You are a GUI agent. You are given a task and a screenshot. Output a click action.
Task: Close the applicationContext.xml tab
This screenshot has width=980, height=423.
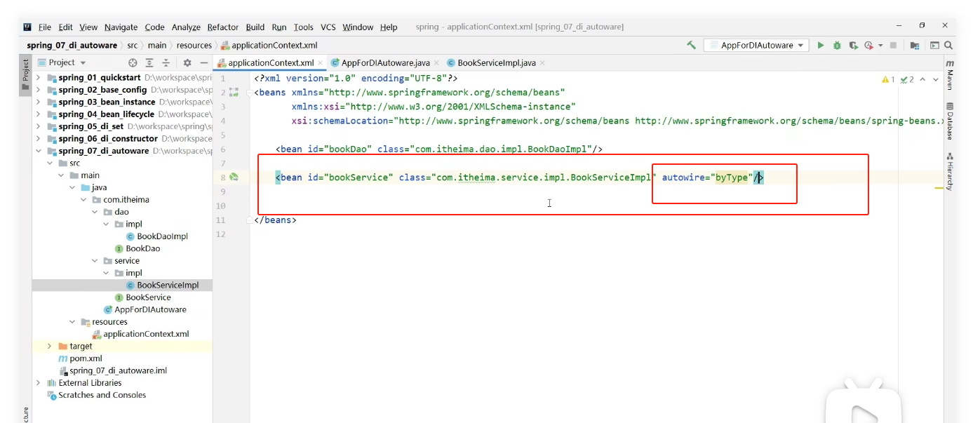320,62
